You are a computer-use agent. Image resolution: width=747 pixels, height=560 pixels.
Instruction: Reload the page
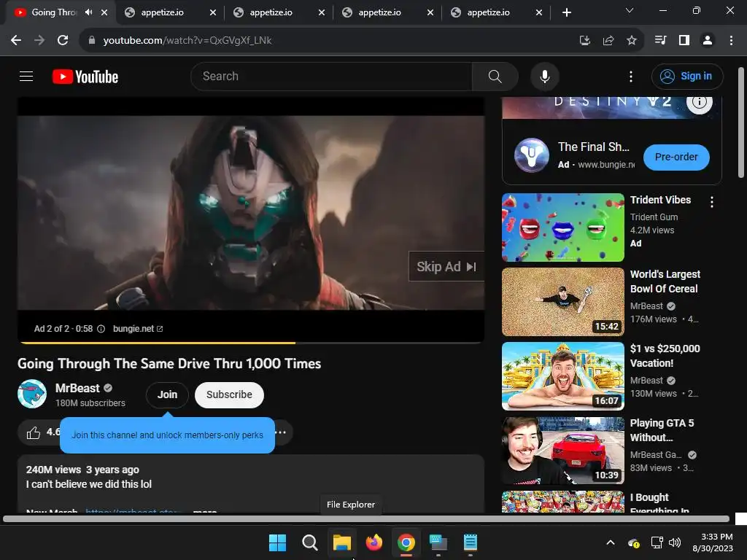point(63,41)
